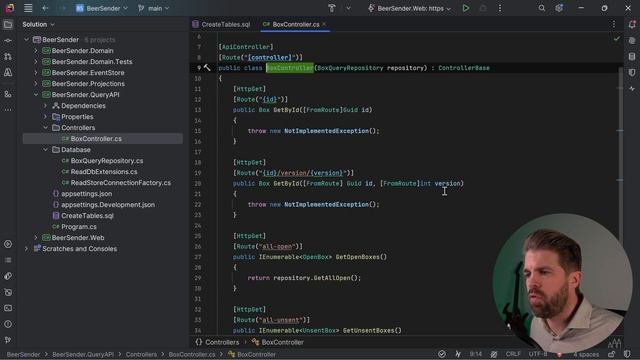Open the Build tool window icon in sidebar
The width and height of the screenshot is (640, 360).
8,276
